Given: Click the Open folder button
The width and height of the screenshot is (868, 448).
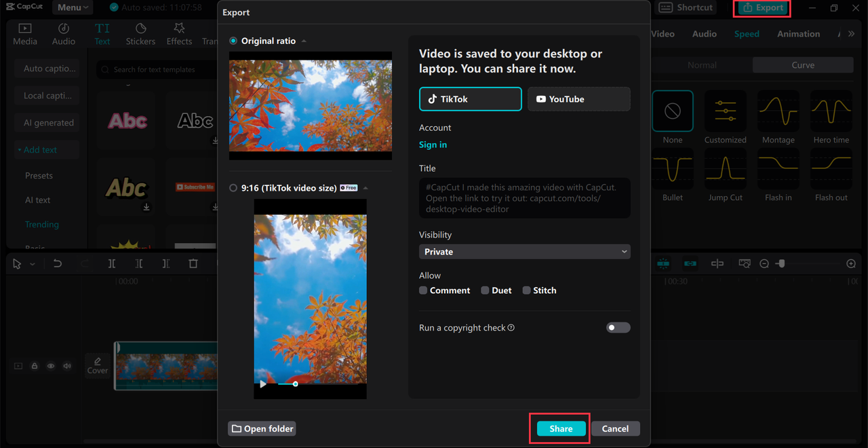Looking at the screenshot, I should 262,429.
